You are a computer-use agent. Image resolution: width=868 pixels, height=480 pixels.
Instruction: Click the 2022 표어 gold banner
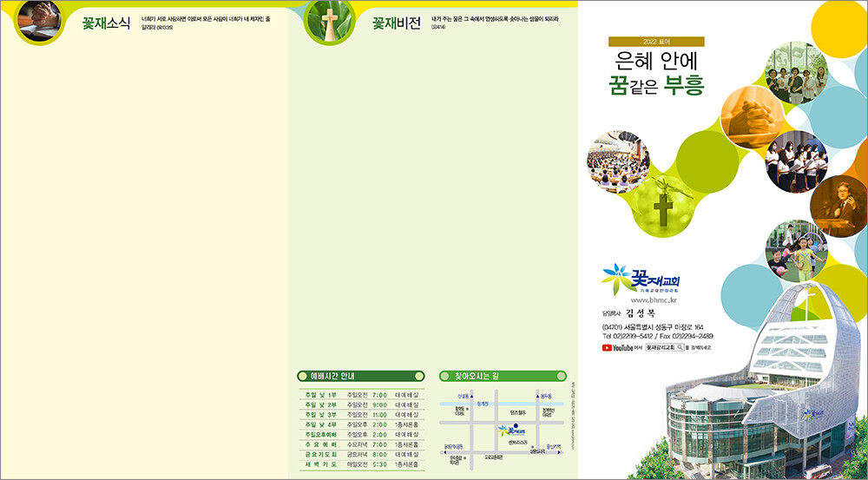pyautogui.click(x=657, y=41)
